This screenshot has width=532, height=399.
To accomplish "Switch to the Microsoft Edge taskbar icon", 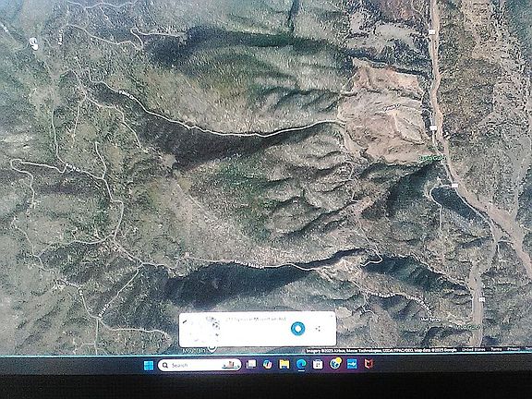I will coord(301,365).
